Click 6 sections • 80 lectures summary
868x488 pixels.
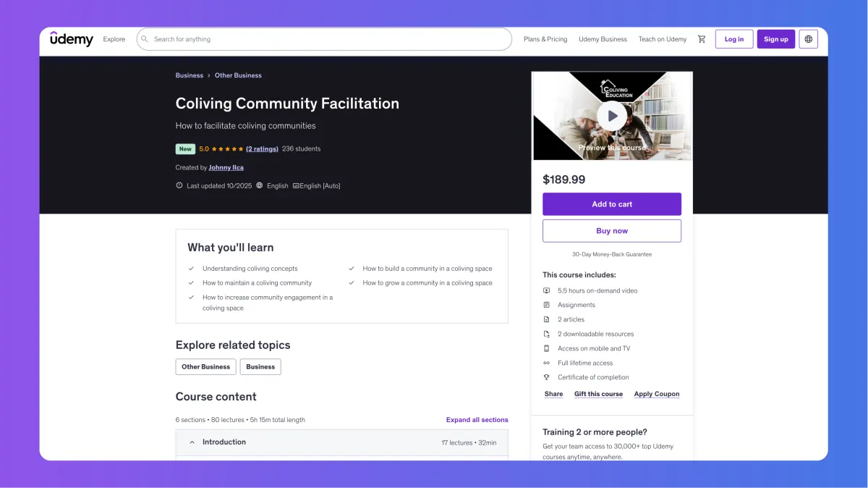(240, 420)
